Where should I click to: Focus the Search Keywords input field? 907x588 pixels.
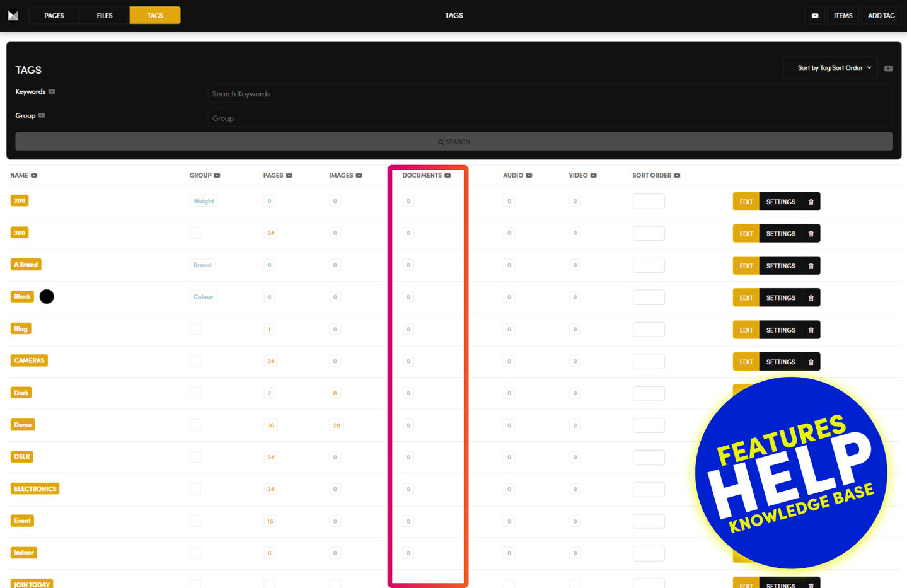point(549,94)
